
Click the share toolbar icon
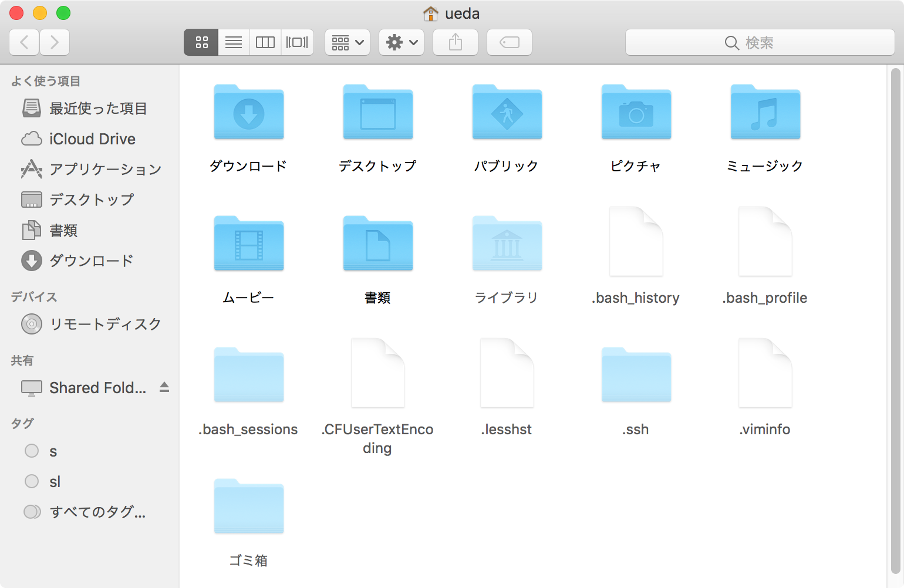456,42
